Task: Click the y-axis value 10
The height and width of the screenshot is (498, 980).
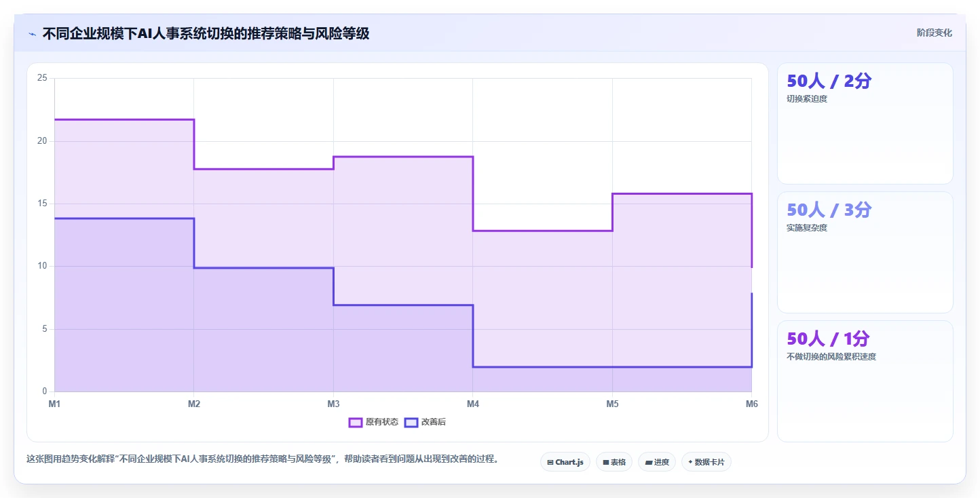Action: tap(42, 266)
